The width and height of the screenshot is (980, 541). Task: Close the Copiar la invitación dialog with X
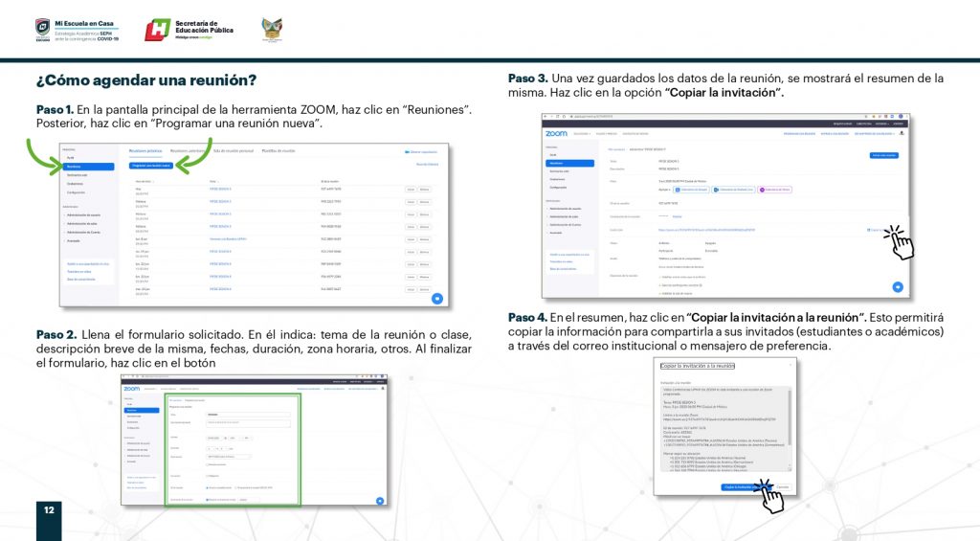coord(791,365)
